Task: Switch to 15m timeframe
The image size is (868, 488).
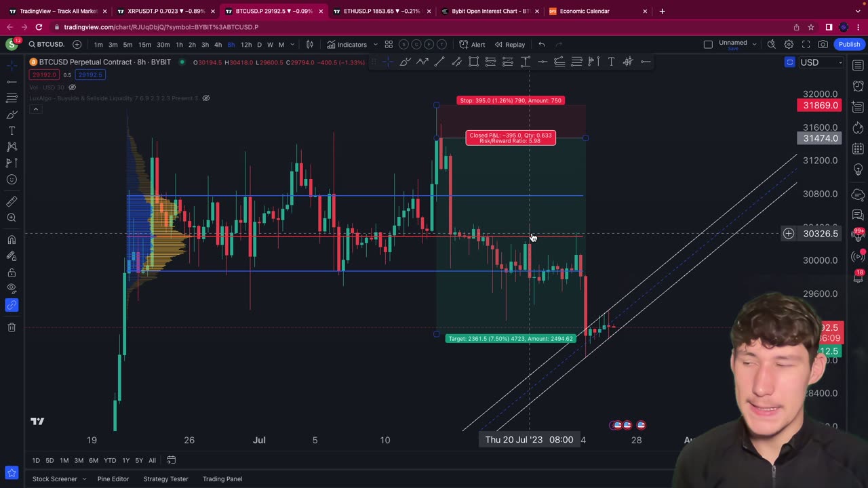Action: (x=144, y=44)
